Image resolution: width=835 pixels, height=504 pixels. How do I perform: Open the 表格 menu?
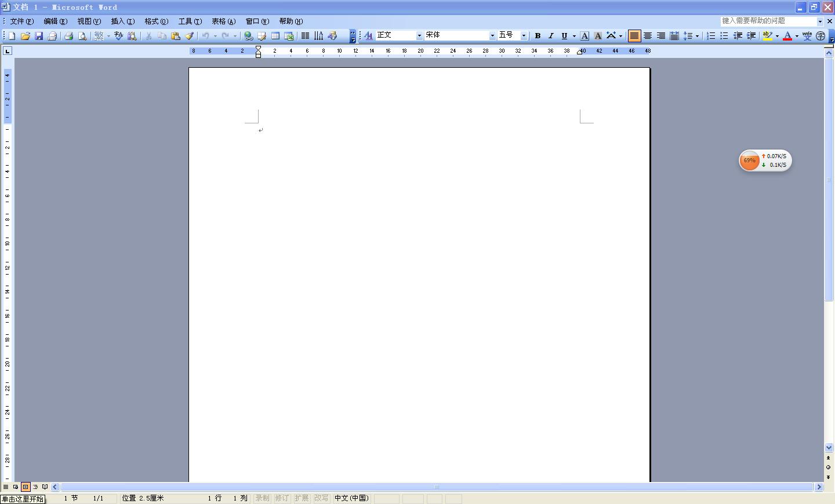[223, 21]
